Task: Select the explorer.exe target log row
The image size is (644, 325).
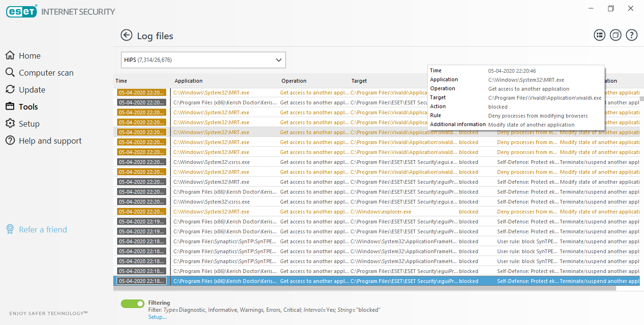Action: pos(381,212)
